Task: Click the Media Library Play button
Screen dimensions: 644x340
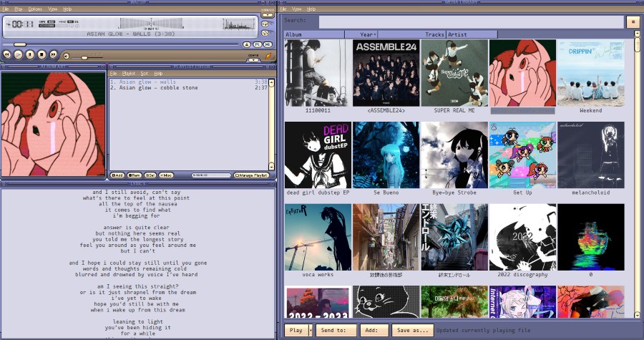Action: tap(296, 330)
